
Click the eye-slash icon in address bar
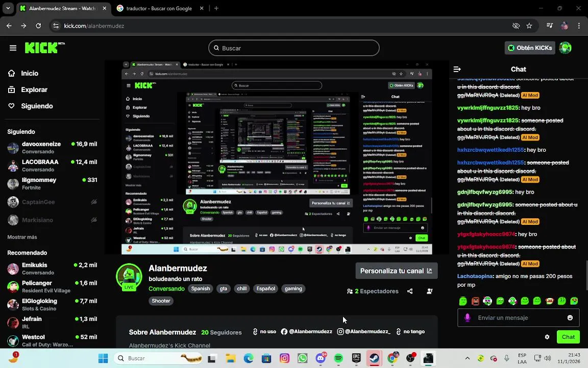point(516,26)
